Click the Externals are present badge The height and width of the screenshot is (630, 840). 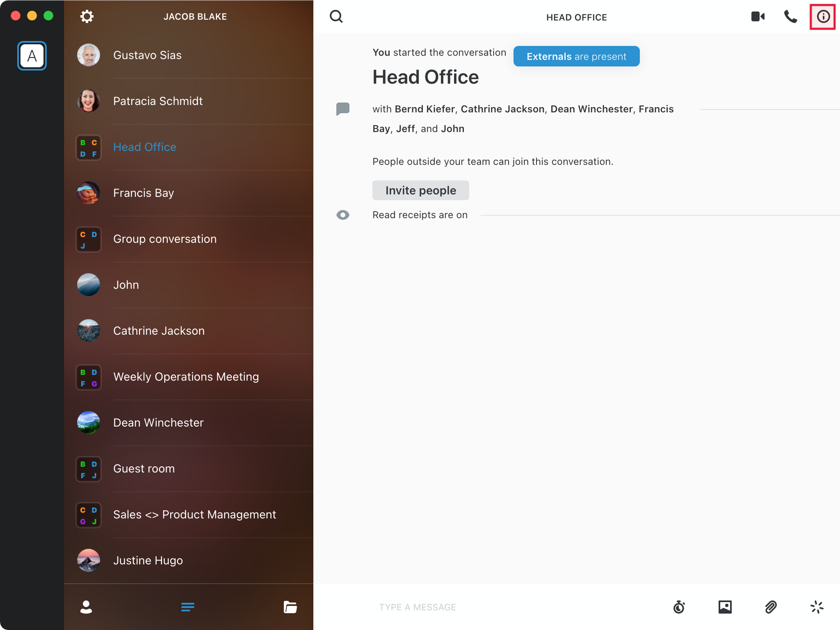[x=577, y=56]
